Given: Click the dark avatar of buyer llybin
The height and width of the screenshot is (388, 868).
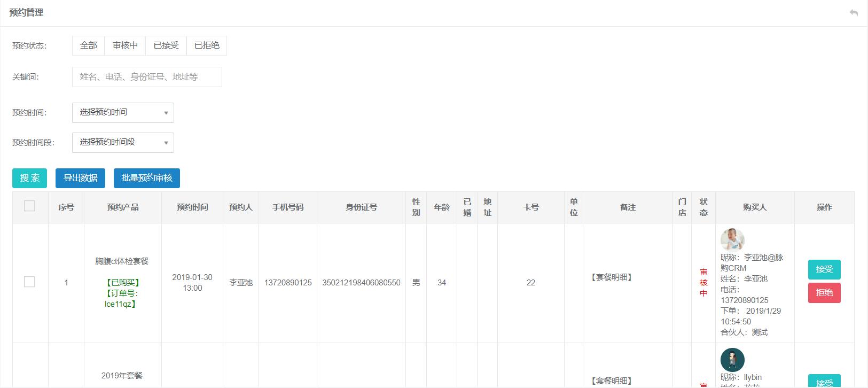Looking at the screenshot, I should [732, 360].
